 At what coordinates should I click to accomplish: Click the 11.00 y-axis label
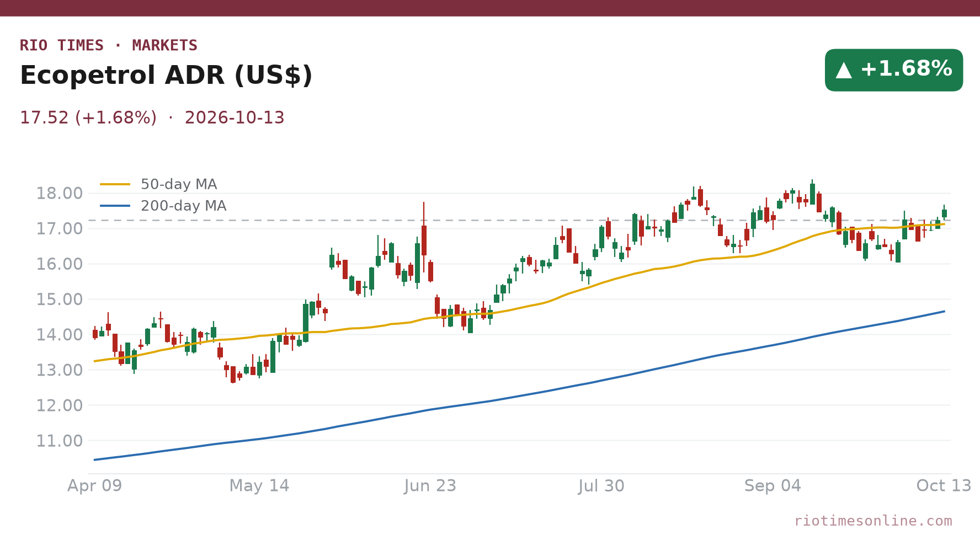(x=59, y=441)
